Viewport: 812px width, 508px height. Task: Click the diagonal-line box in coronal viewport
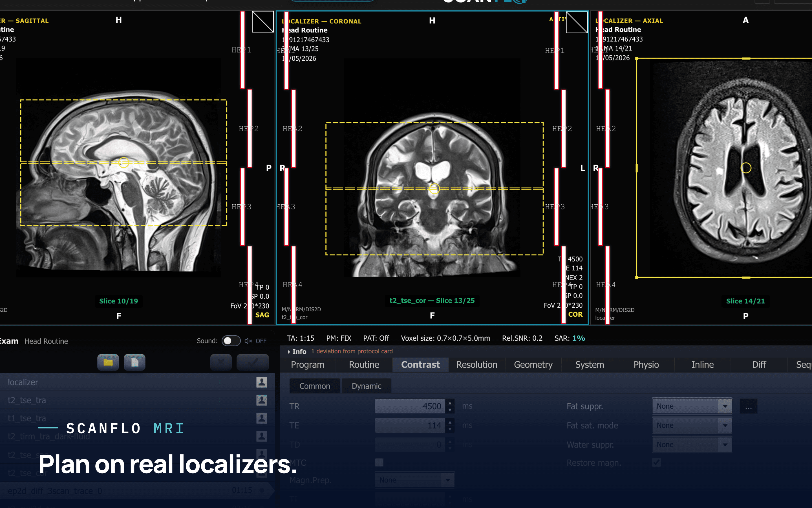point(577,23)
